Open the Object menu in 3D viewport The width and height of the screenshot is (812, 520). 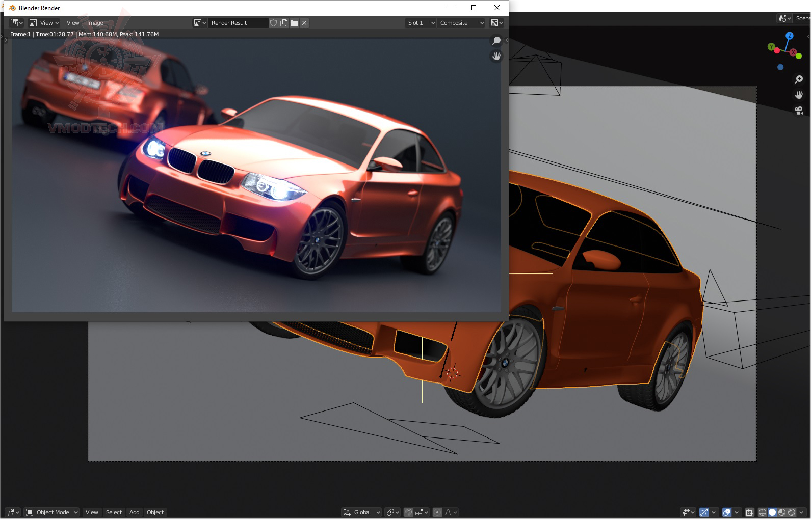(155, 512)
